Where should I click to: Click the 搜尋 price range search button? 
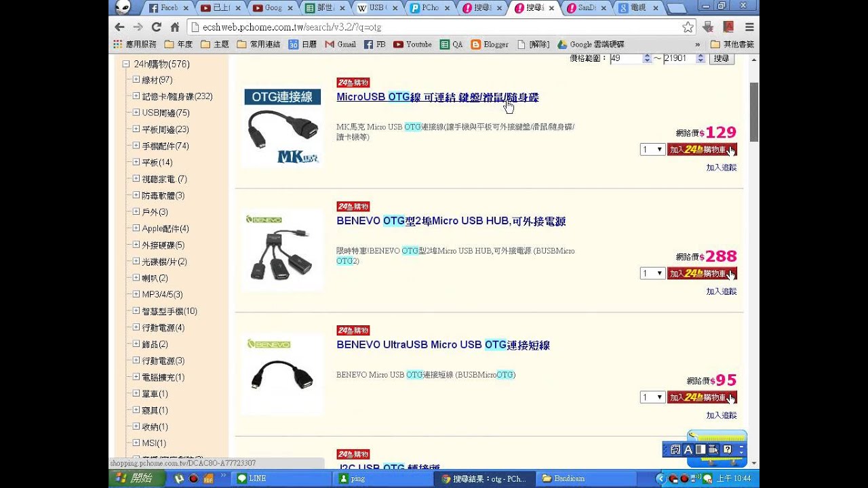[x=722, y=58]
